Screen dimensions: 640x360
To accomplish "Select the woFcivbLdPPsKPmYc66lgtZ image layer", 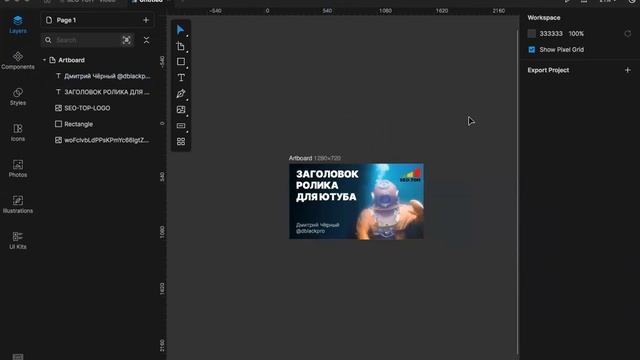I will click(x=106, y=140).
